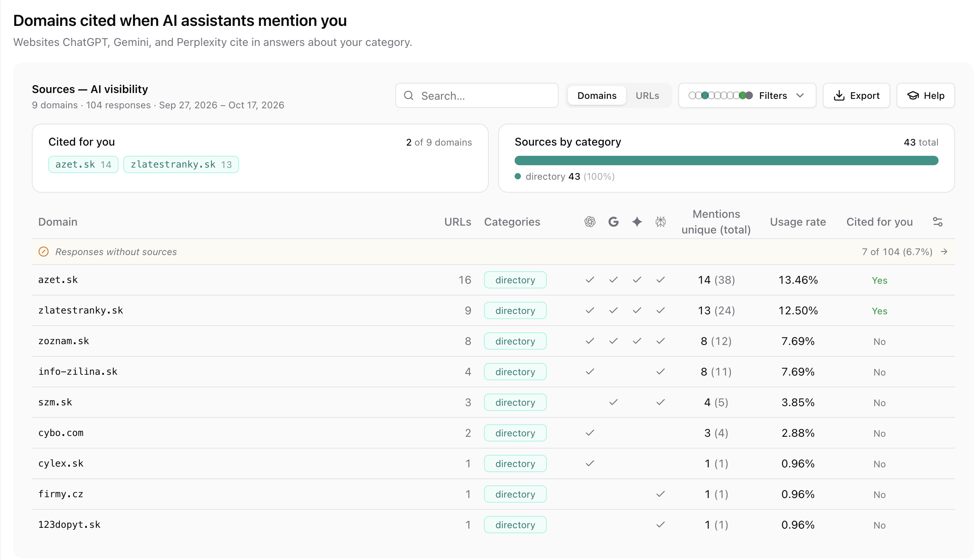Click the ChatGPT checkmark in cybo.com row
This screenshot has width=979, height=560.
[590, 432]
